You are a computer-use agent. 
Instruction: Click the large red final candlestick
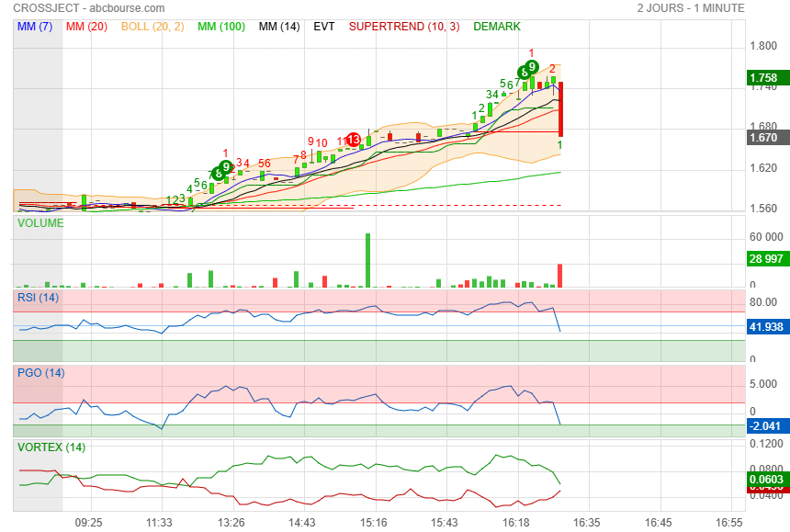tap(560, 108)
